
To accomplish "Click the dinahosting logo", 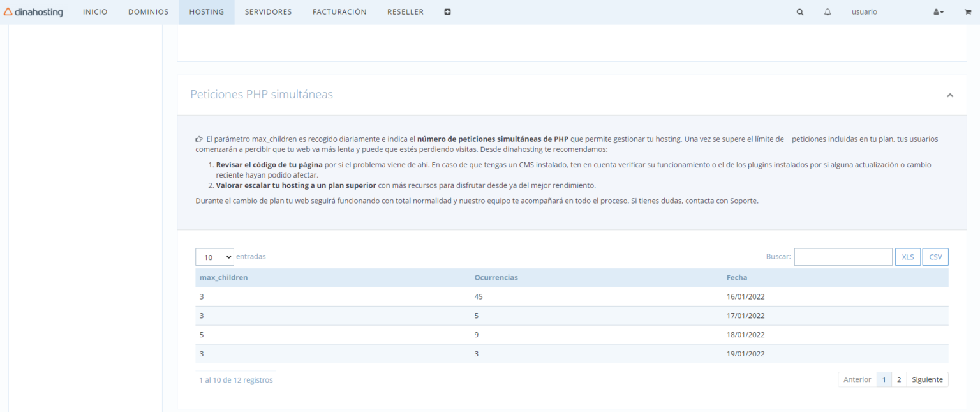I will [x=33, y=12].
